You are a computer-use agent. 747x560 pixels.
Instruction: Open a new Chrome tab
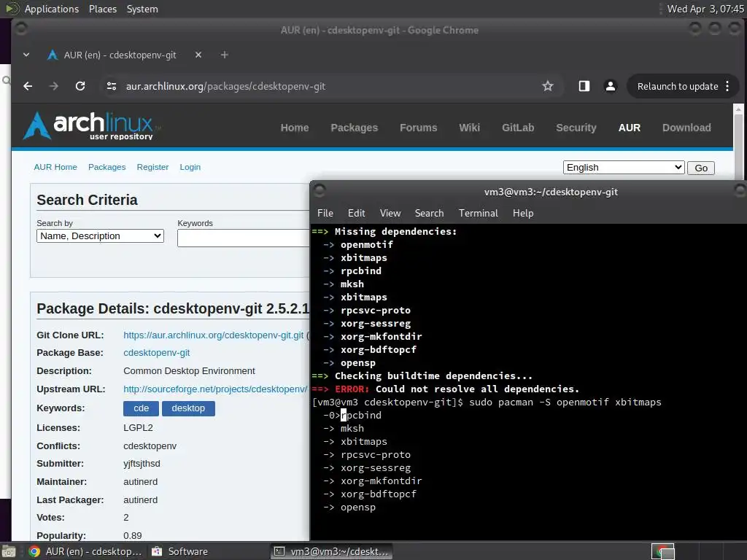pos(225,55)
